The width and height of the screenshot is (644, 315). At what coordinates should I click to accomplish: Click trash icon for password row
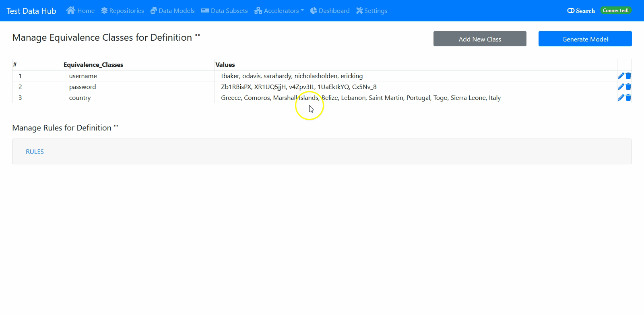click(x=628, y=87)
